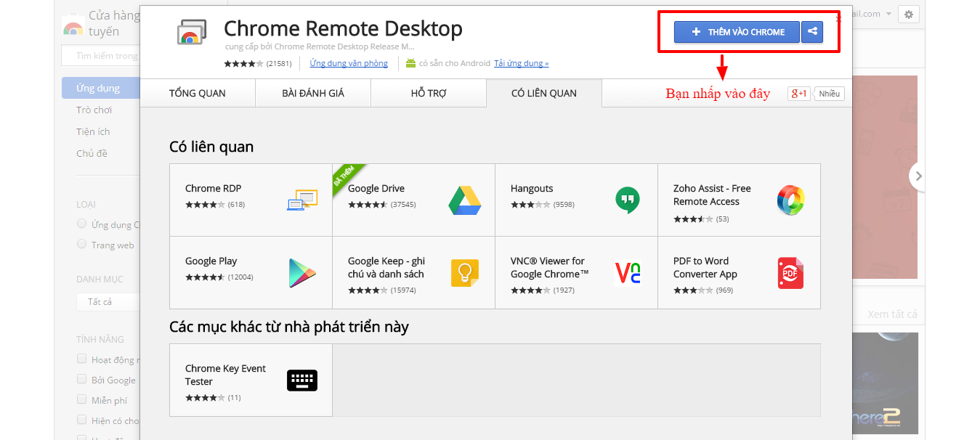Click the Chrome Remote Desktop app icon

[x=193, y=33]
